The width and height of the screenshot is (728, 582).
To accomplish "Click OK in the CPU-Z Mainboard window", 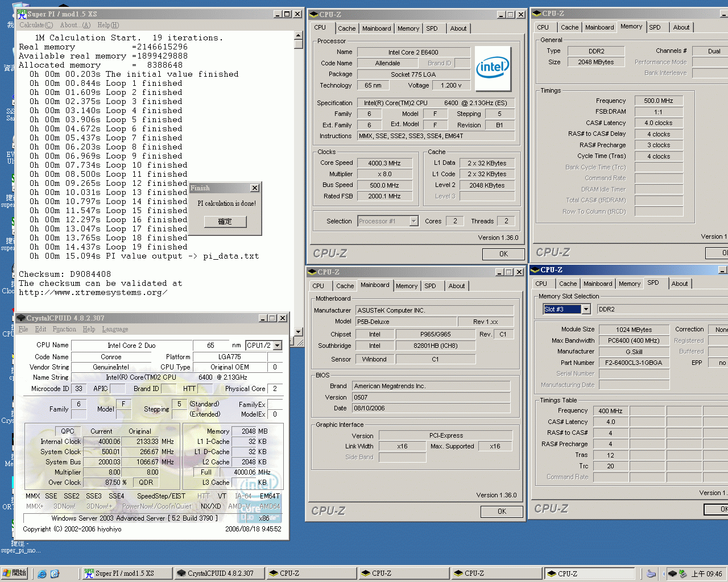I will (x=502, y=512).
